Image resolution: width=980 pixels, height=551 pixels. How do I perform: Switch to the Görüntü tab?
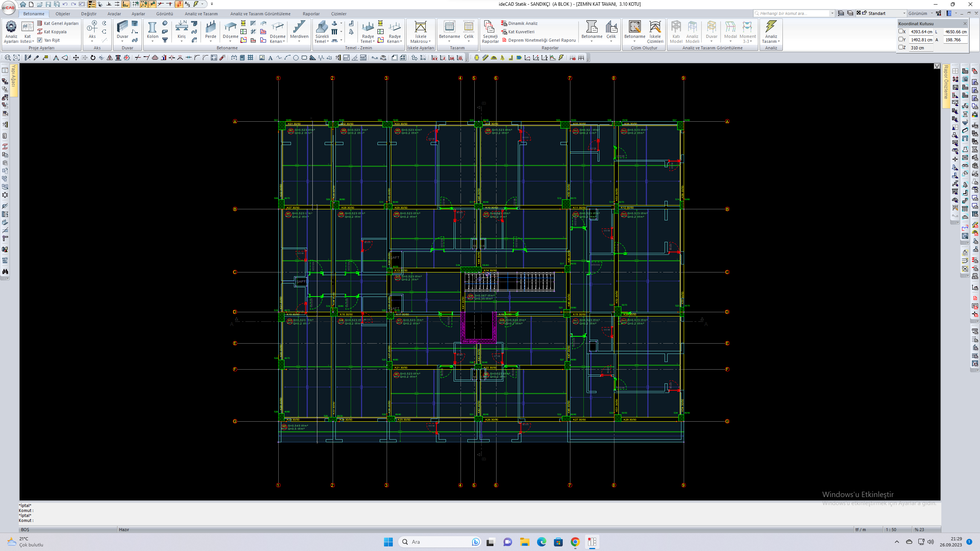[165, 14]
